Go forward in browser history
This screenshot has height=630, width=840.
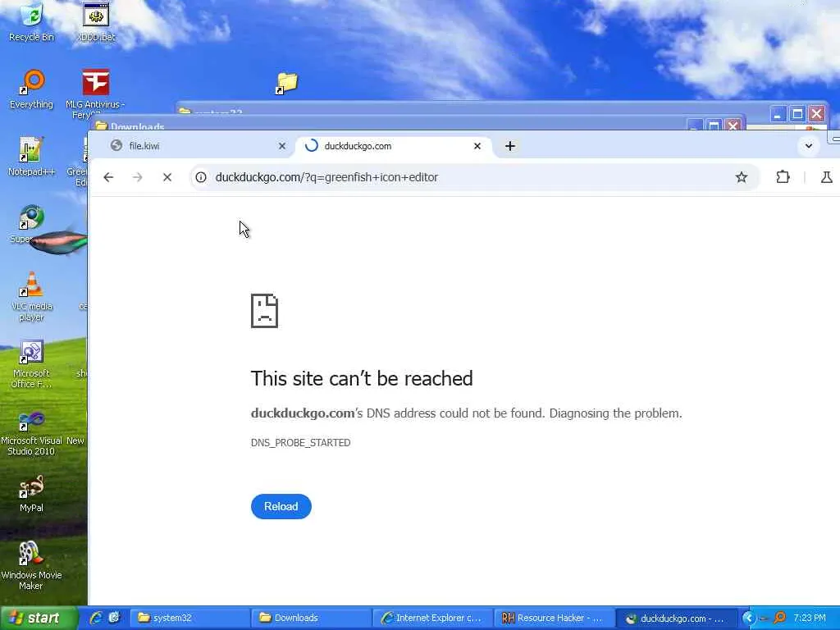pyautogui.click(x=138, y=177)
